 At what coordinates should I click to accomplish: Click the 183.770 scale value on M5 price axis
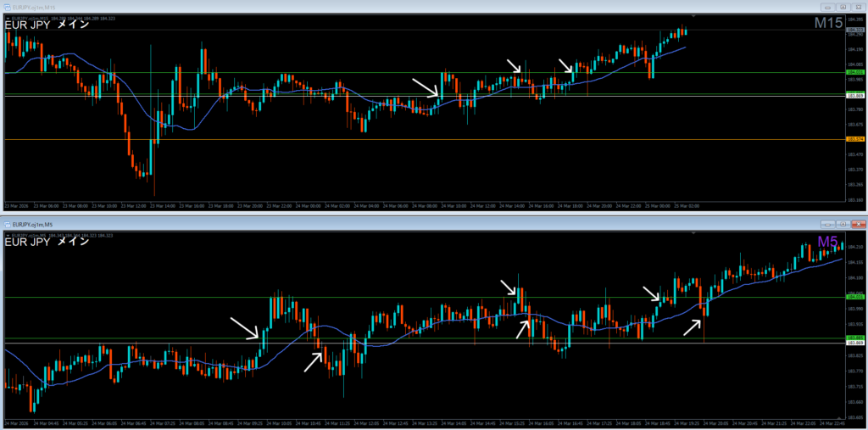point(855,371)
